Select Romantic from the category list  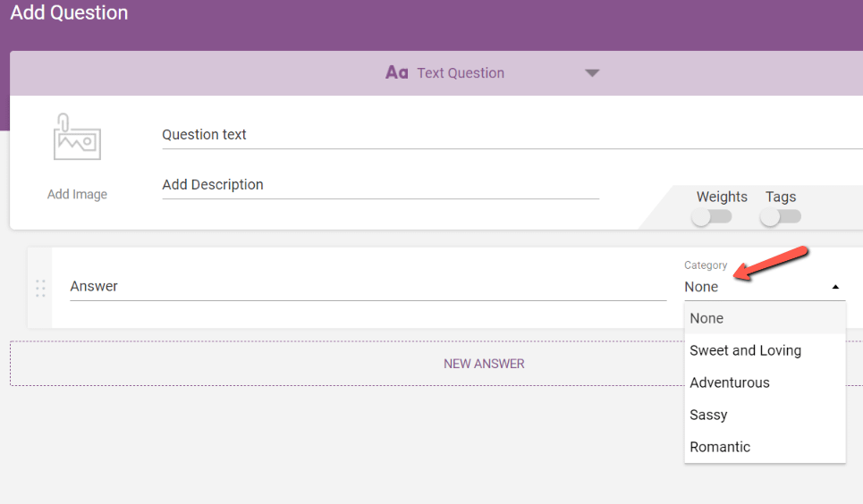tap(720, 447)
